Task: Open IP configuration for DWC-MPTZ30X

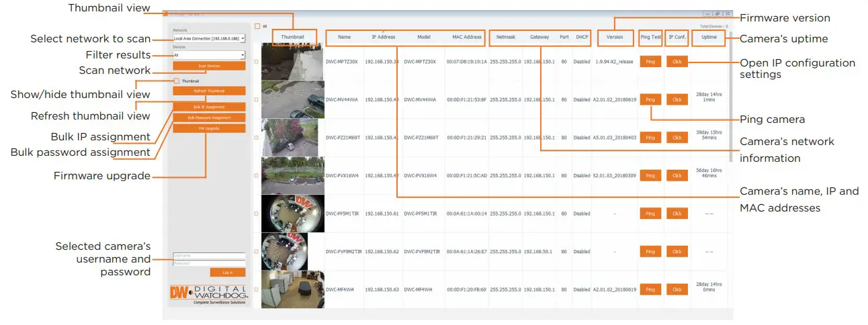Action: click(677, 62)
